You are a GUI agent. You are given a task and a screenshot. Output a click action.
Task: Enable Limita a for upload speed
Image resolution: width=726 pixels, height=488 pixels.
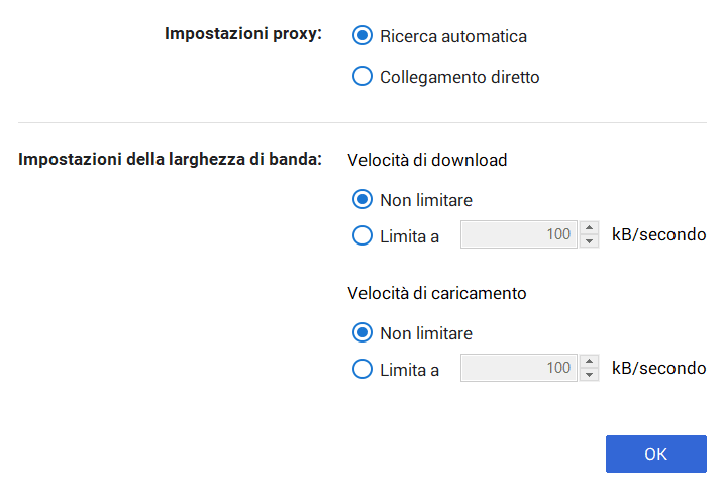pyautogui.click(x=362, y=370)
